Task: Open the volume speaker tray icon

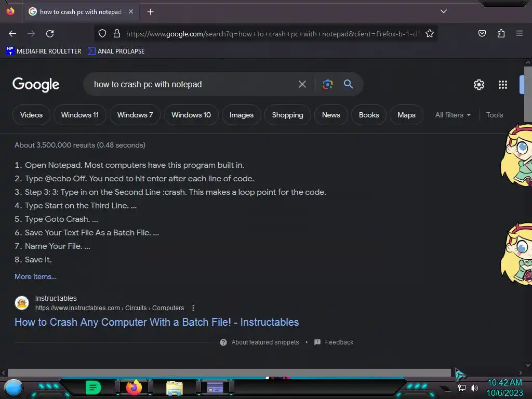Action: tap(474, 388)
